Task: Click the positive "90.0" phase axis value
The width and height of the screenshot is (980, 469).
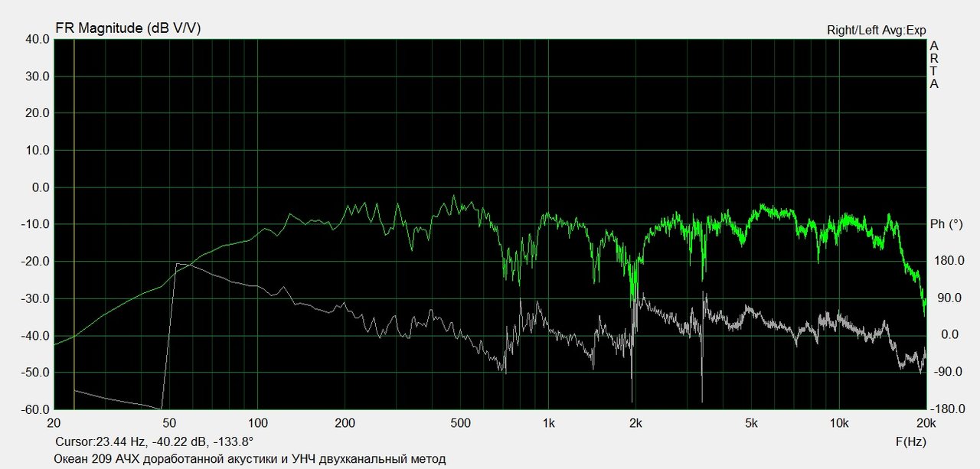Action: pyautogui.click(x=950, y=298)
